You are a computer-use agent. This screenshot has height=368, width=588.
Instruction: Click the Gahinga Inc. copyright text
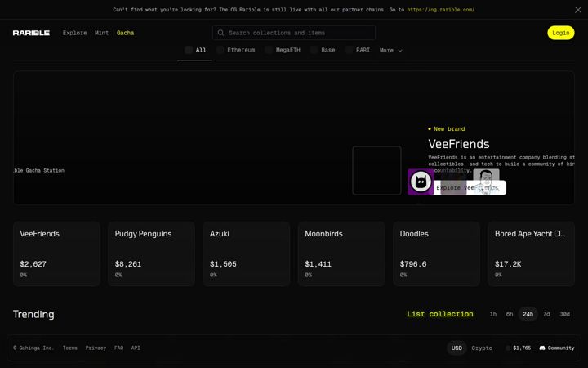click(33, 348)
